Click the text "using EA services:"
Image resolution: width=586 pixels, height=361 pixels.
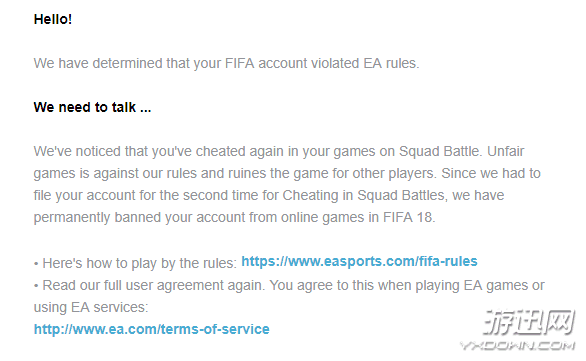point(91,307)
